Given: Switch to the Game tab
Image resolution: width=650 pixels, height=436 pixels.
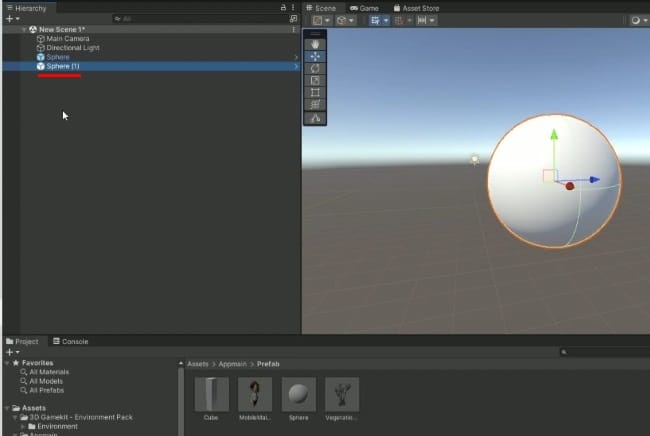Looking at the screenshot, I should (364, 8).
